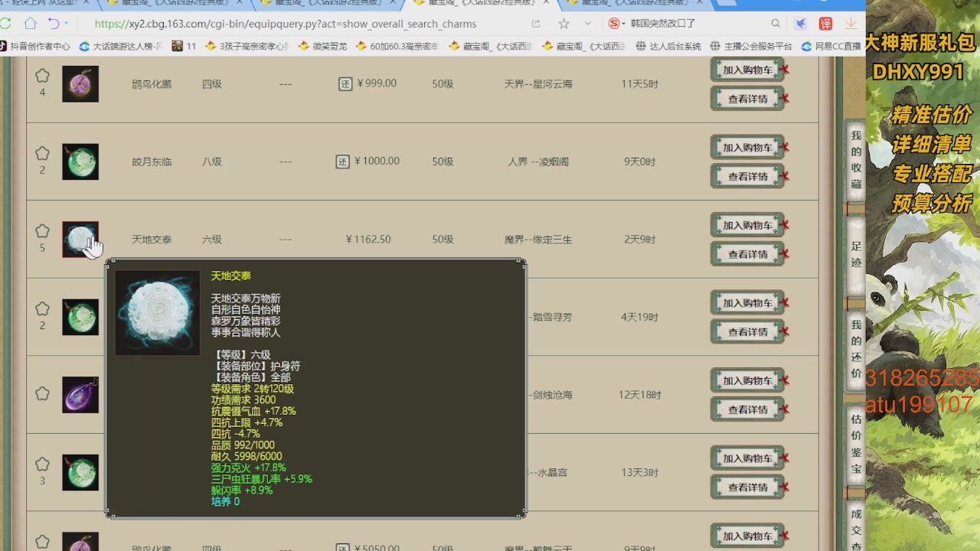Click the blue extension icon in toolbar
This screenshot has height=551, width=980.
coord(801,24)
